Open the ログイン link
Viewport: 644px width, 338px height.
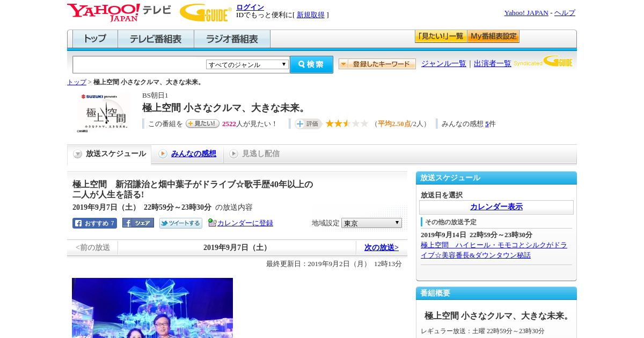[x=250, y=7]
